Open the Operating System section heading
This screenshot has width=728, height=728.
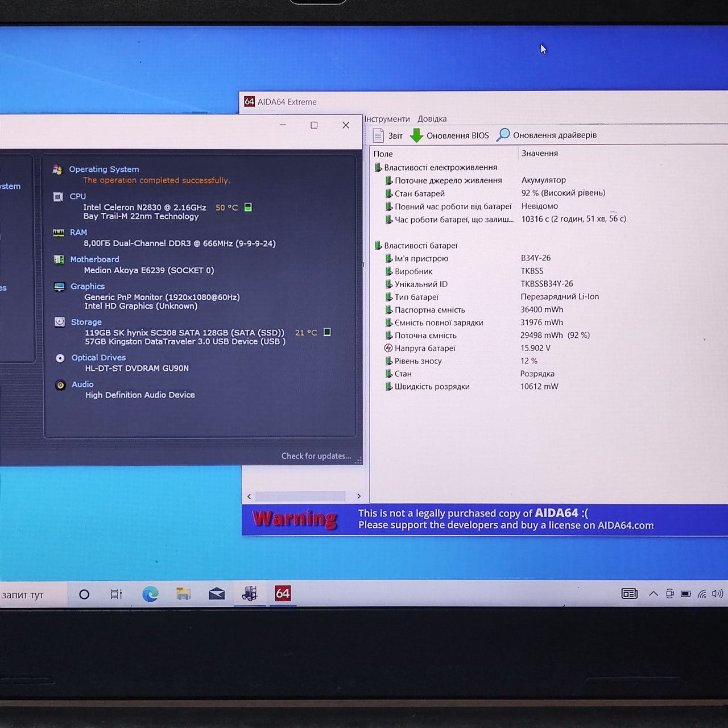104,169
